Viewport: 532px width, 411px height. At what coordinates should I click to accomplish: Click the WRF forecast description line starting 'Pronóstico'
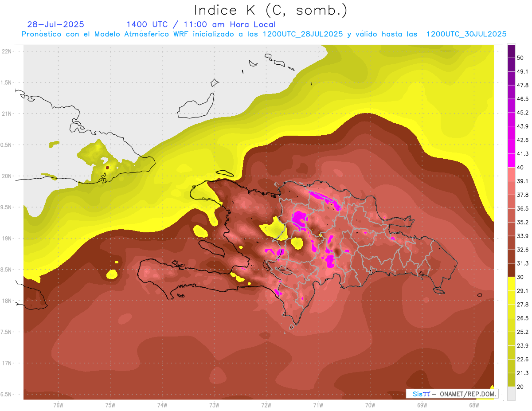point(264,34)
